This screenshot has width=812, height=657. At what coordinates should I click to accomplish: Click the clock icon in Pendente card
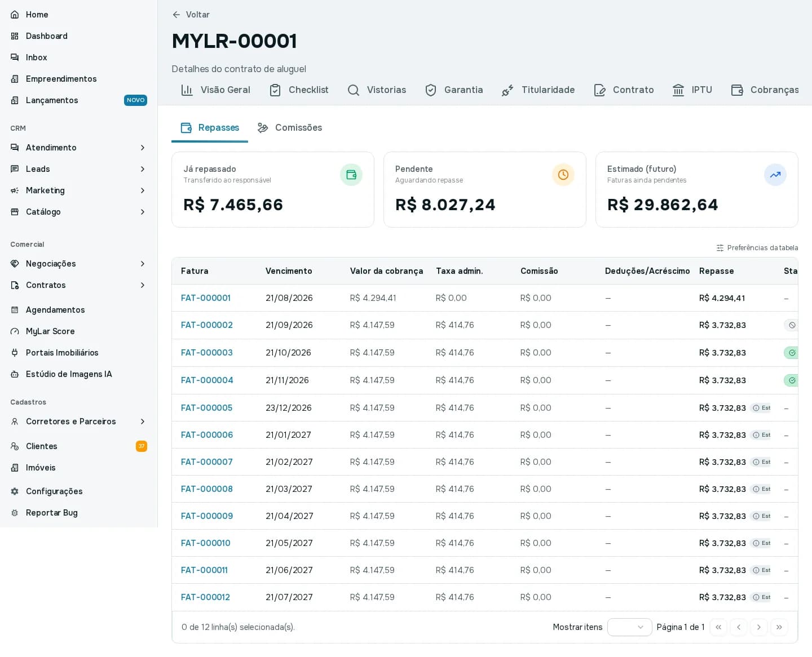click(563, 175)
